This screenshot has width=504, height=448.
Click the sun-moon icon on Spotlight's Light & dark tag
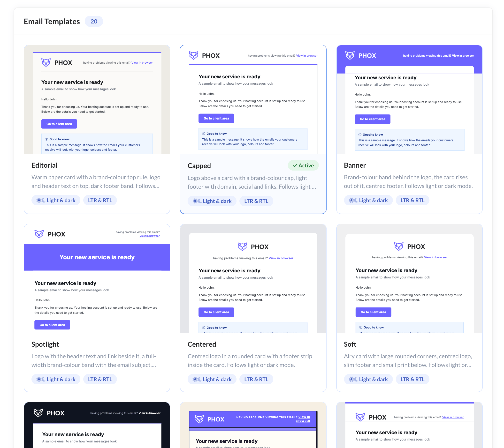[x=41, y=379]
